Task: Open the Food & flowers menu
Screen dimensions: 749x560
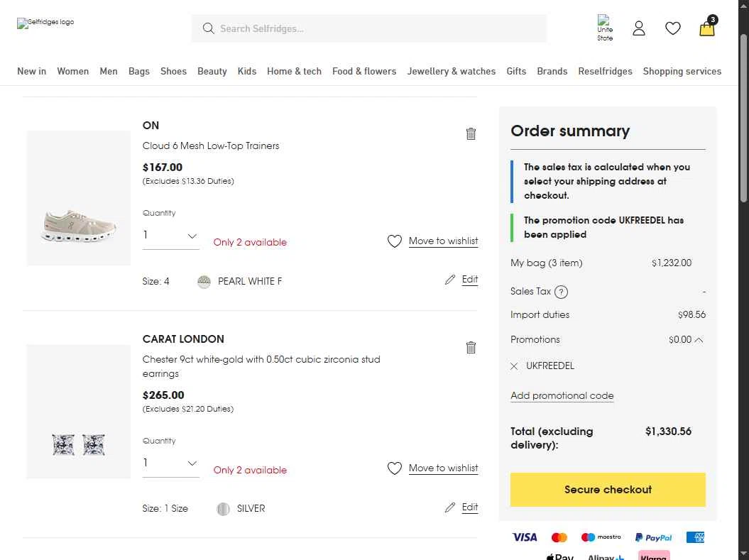Action: [x=364, y=71]
